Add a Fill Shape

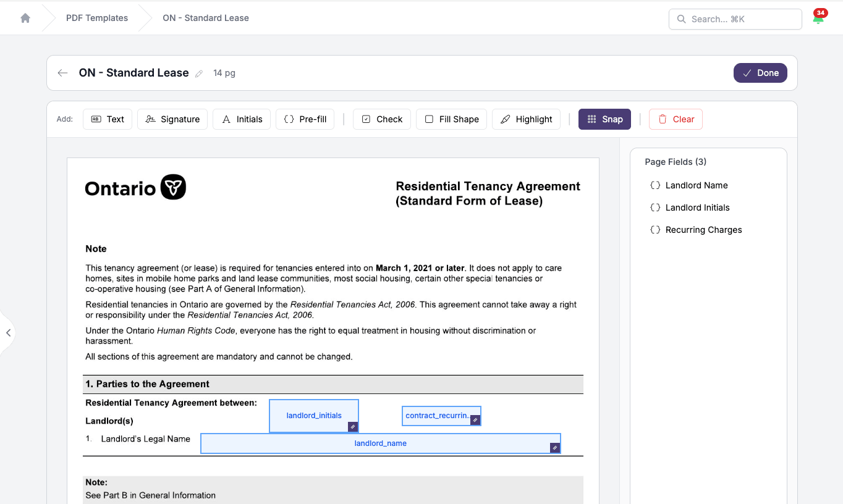click(x=452, y=119)
